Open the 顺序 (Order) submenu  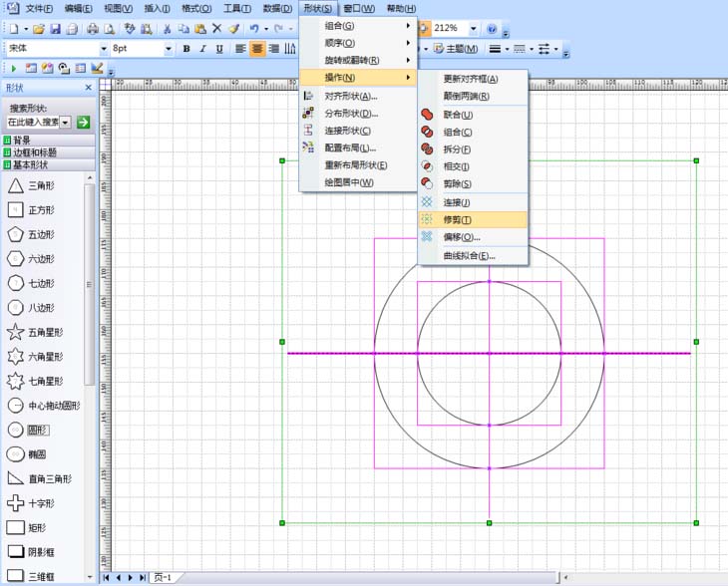click(x=339, y=43)
